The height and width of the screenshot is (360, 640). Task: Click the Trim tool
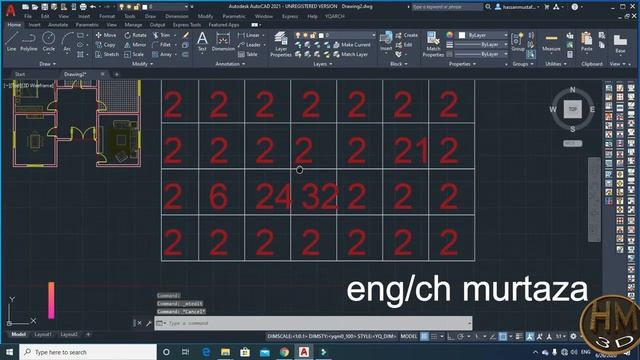coord(161,35)
